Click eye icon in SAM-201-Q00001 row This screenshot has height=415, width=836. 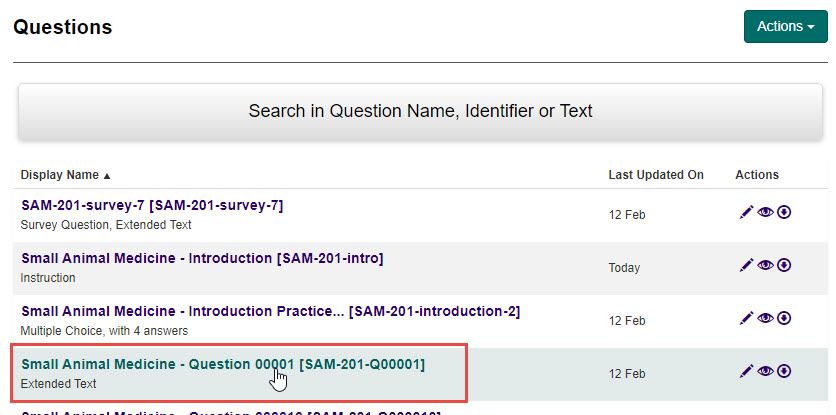pyautogui.click(x=765, y=371)
